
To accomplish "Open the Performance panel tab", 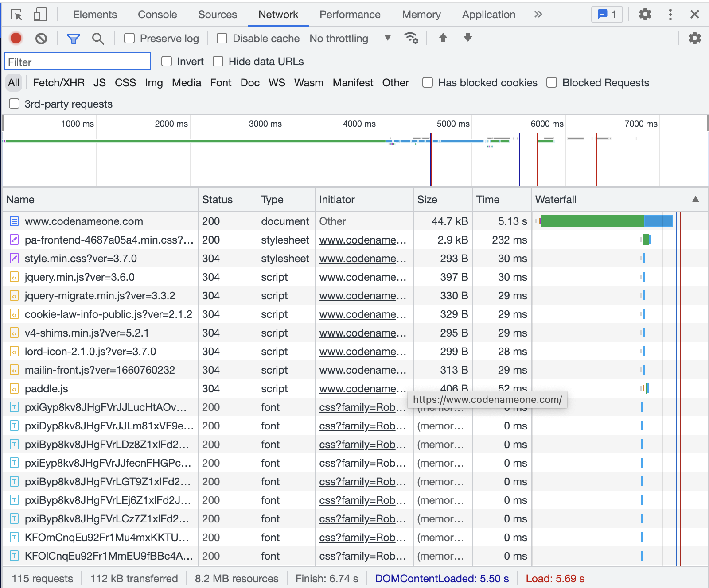I will [x=350, y=14].
